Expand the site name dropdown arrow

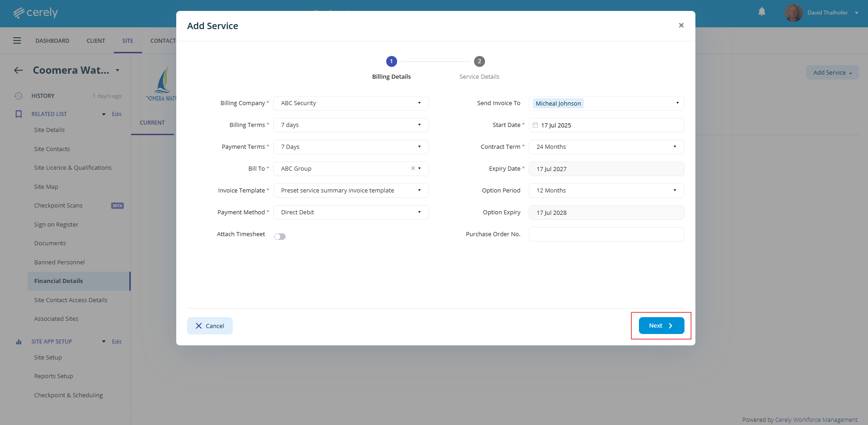click(x=117, y=70)
